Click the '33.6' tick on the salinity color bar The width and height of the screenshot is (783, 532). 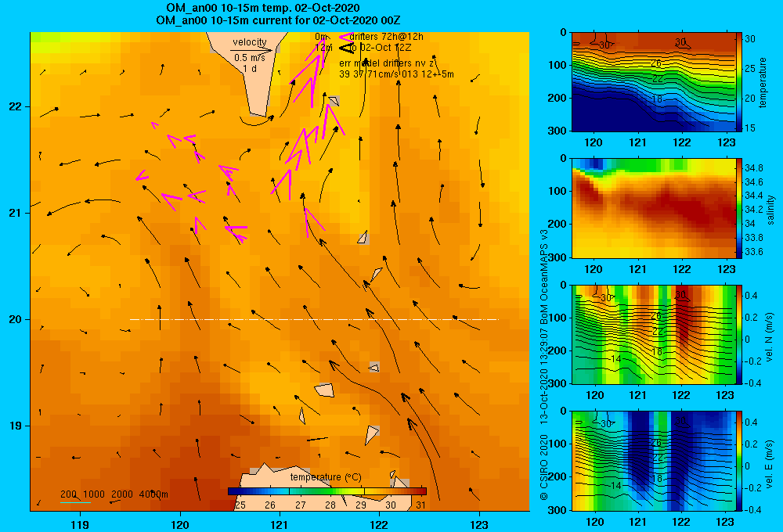753,252
